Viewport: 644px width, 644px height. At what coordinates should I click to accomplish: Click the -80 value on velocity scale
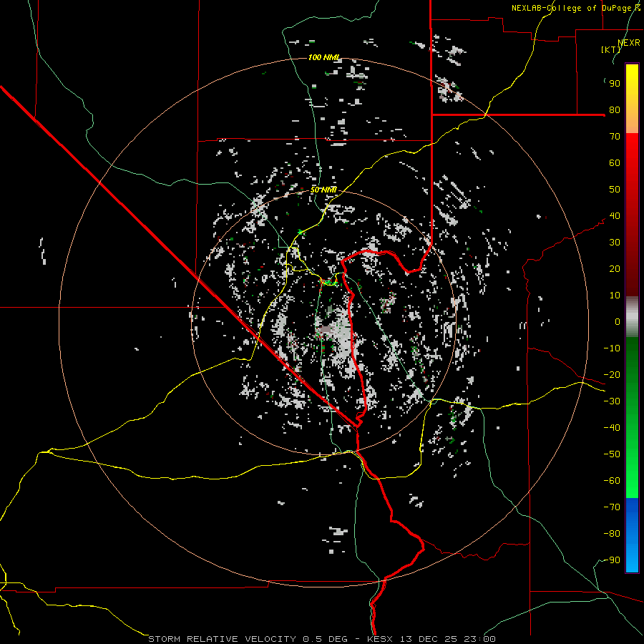[x=612, y=534]
